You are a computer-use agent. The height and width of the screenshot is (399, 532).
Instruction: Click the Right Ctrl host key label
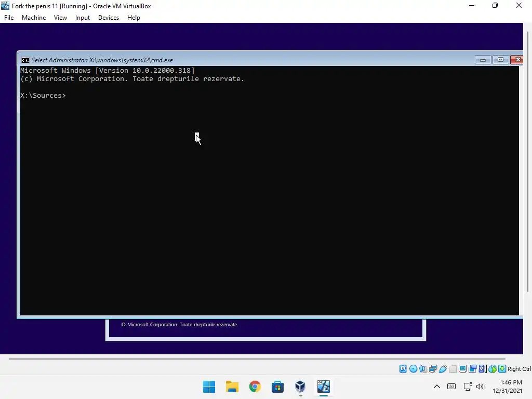tap(519, 369)
